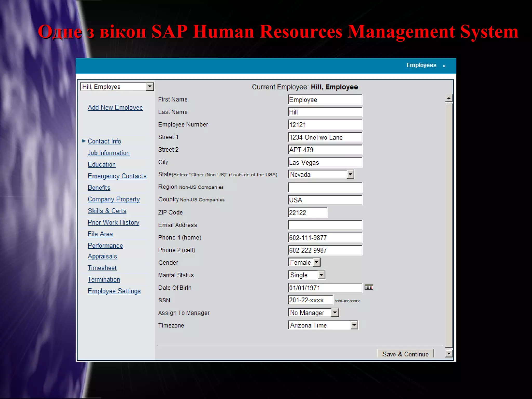Click the Marital Status label
Image resolution: width=532 pixels, height=399 pixels.
tap(176, 275)
